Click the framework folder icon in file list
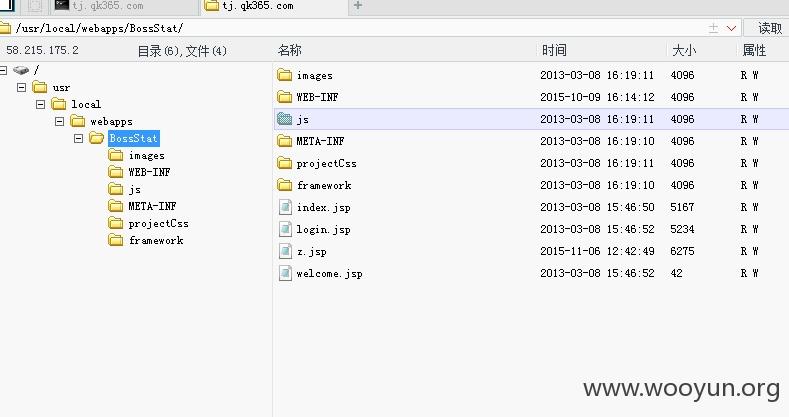 (x=284, y=185)
